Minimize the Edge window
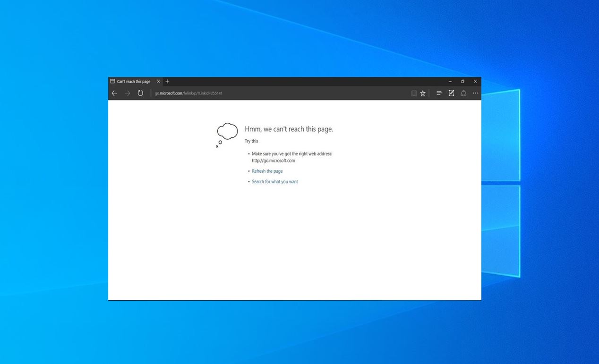 450,82
